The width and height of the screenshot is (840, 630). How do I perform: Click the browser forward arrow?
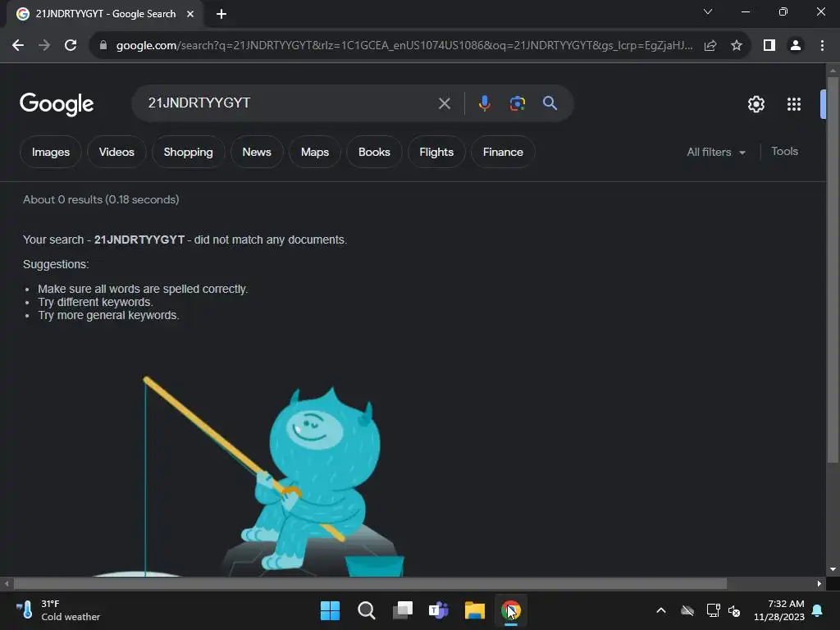[x=44, y=46]
